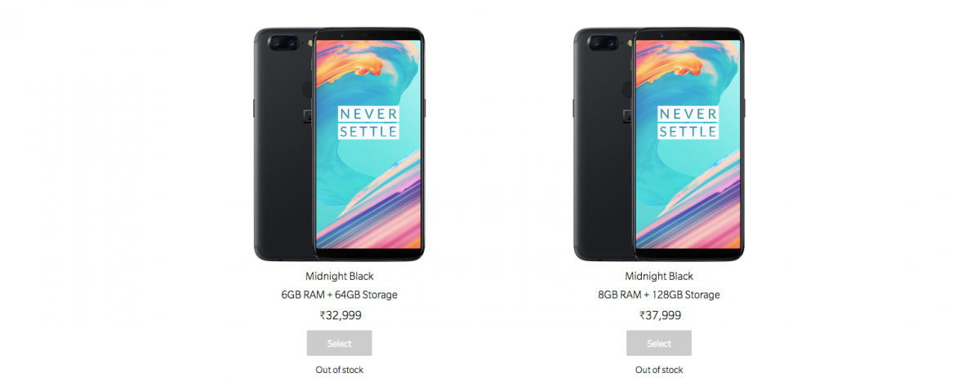Click the left phone's NEVER SETTLE logo
This screenshot has height=382, width=980.
click(x=368, y=122)
